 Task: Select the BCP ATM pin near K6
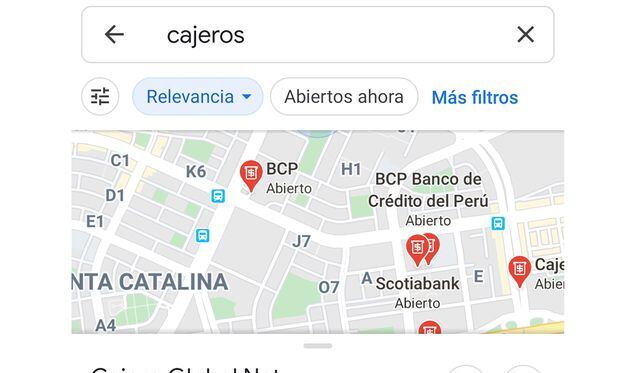point(251,176)
